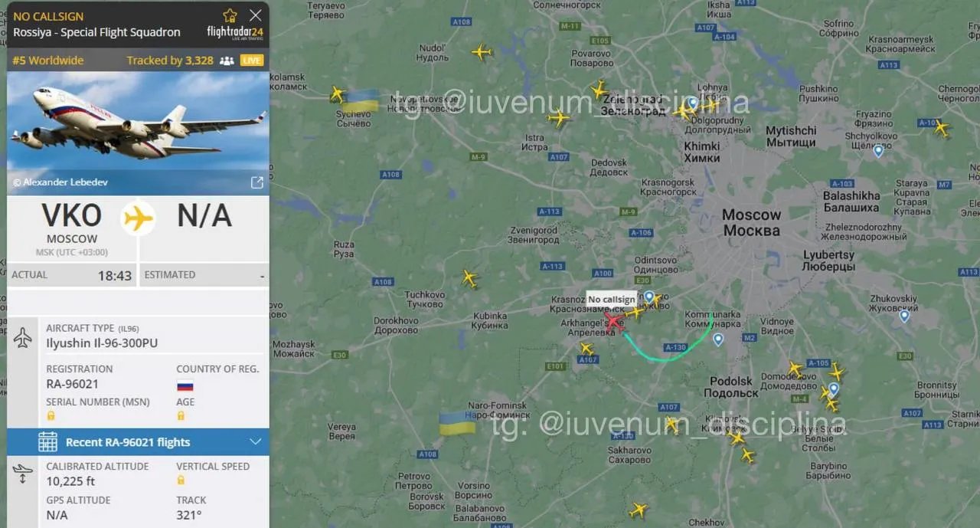980x528 pixels.
Task: Click the locked Age padlock icon
Action: pyautogui.click(x=181, y=415)
